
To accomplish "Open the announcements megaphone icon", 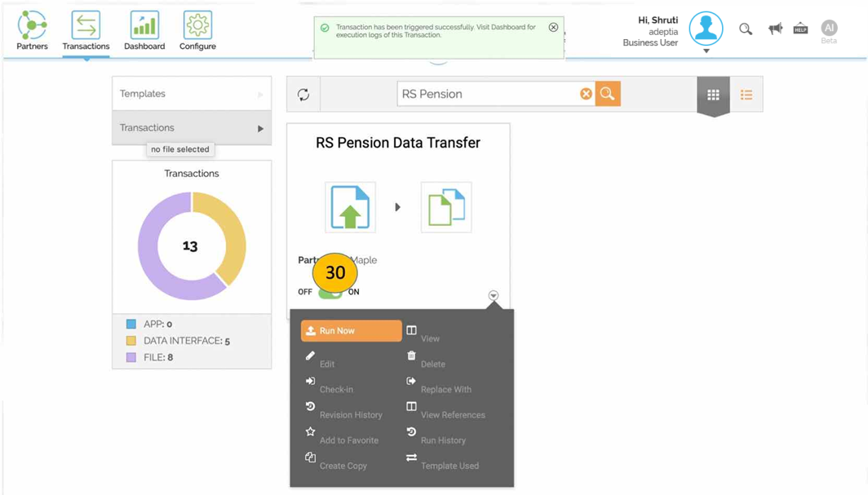I will [x=775, y=29].
